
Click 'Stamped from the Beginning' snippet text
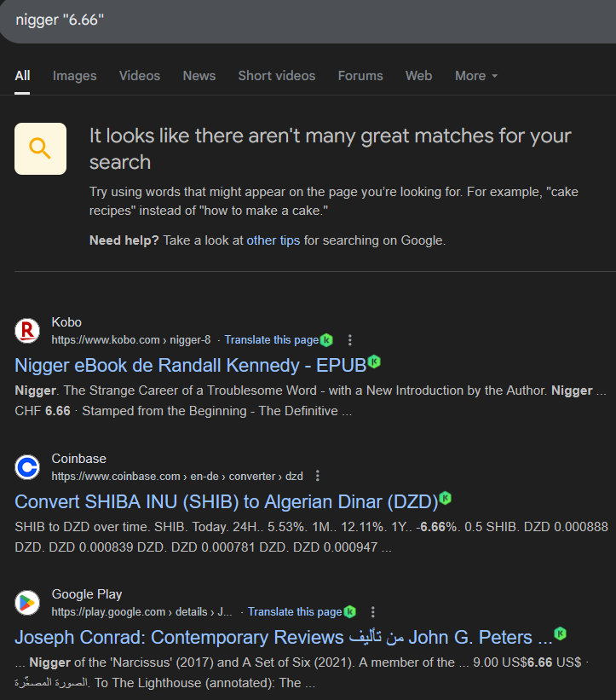[x=164, y=411]
